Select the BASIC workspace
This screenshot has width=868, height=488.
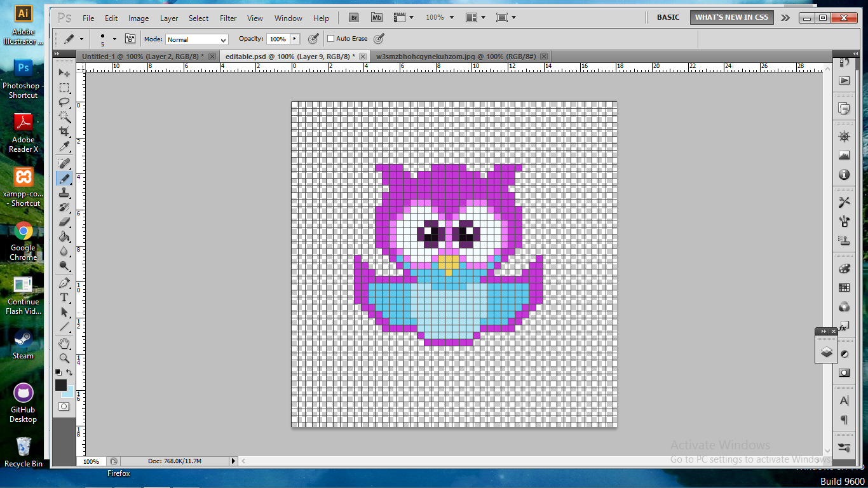(668, 18)
